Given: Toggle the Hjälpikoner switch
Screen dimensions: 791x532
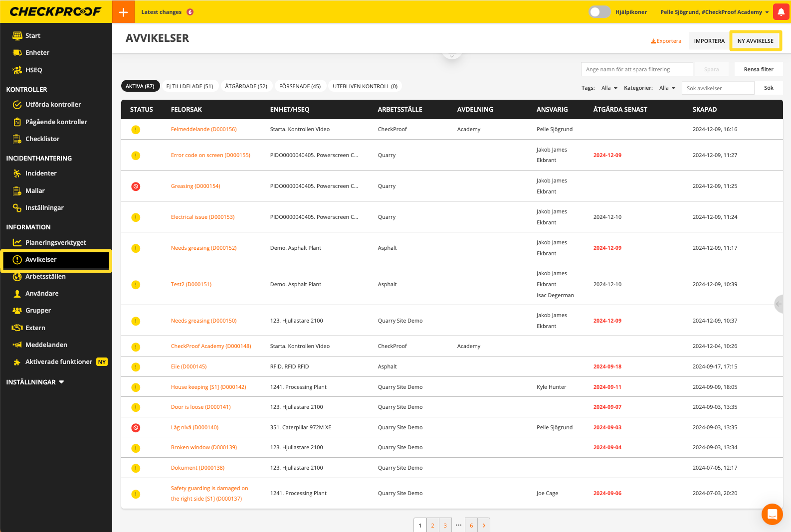Looking at the screenshot, I should point(599,12).
